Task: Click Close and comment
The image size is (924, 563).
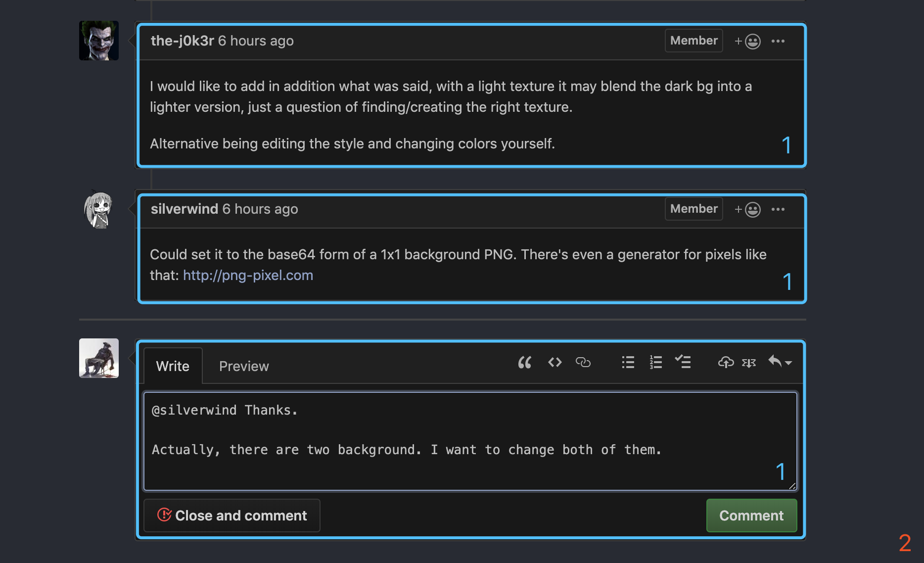Action: (x=231, y=516)
